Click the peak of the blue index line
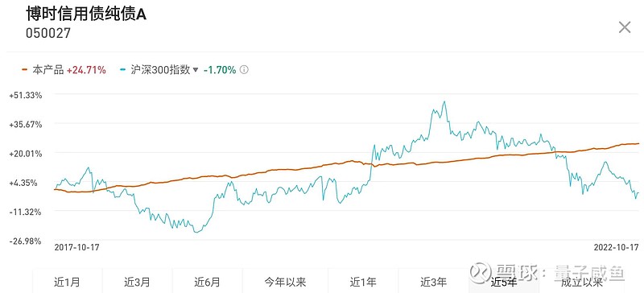 point(444,102)
